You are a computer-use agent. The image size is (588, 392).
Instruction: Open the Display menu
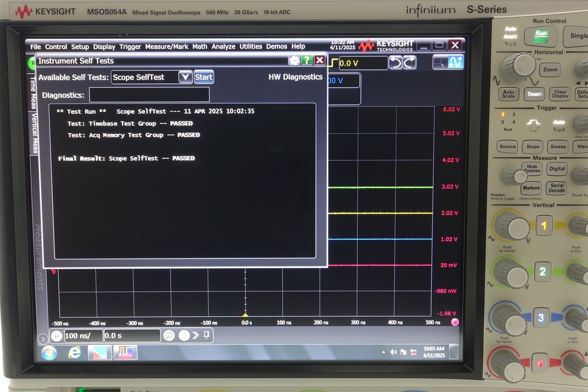pyautogui.click(x=104, y=47)
